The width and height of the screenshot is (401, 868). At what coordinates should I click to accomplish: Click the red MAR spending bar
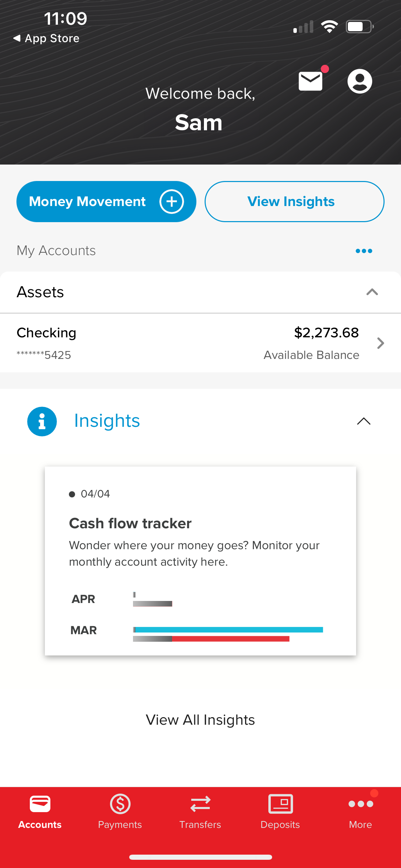point(230,639)
